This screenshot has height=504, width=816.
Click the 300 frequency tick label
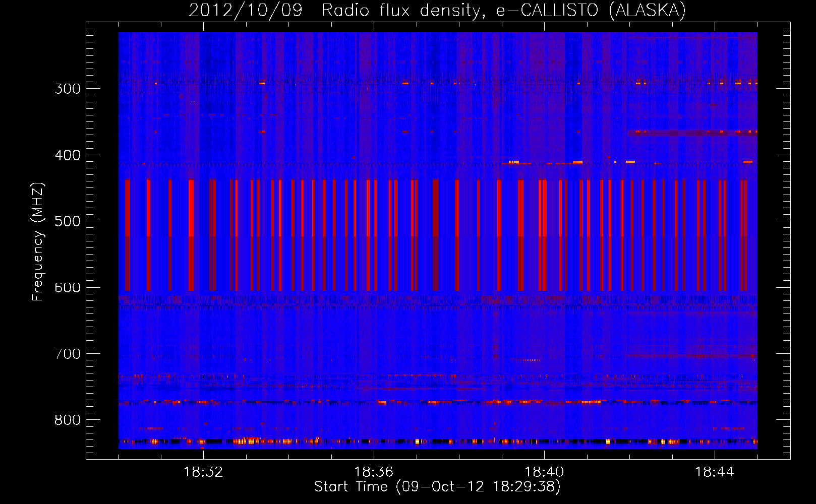68,89
